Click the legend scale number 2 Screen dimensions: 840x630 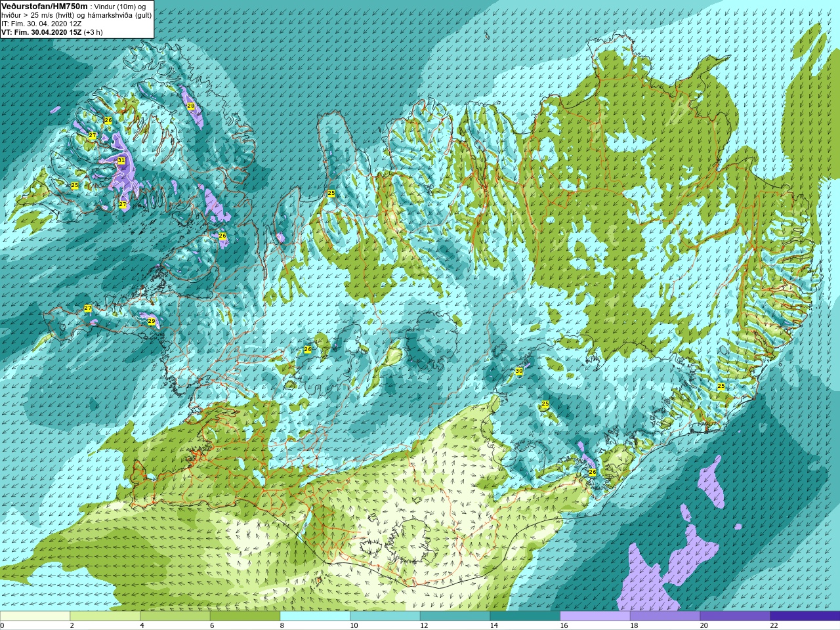[72, 625]
